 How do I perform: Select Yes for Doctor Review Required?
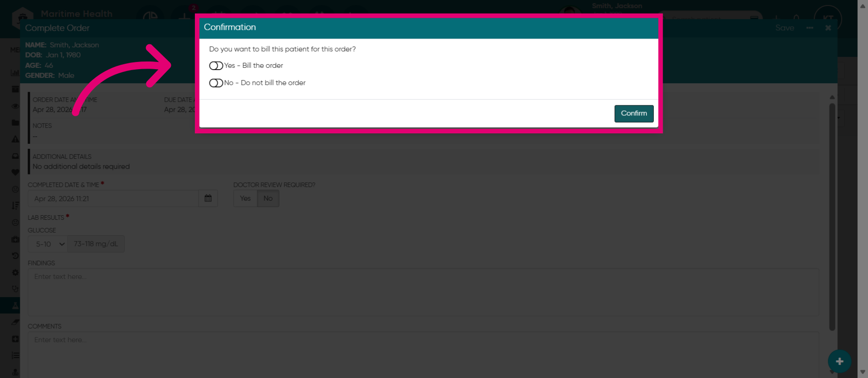245,198
